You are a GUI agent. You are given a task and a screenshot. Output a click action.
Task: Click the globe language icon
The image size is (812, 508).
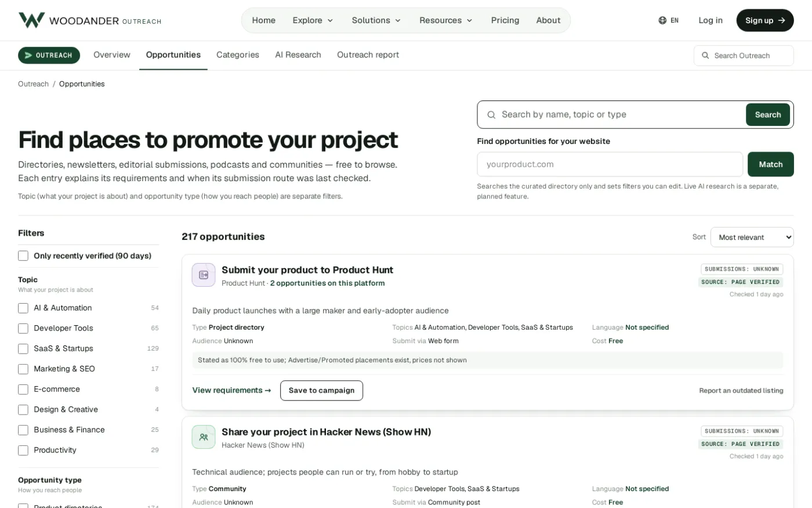tap(662, 20)
